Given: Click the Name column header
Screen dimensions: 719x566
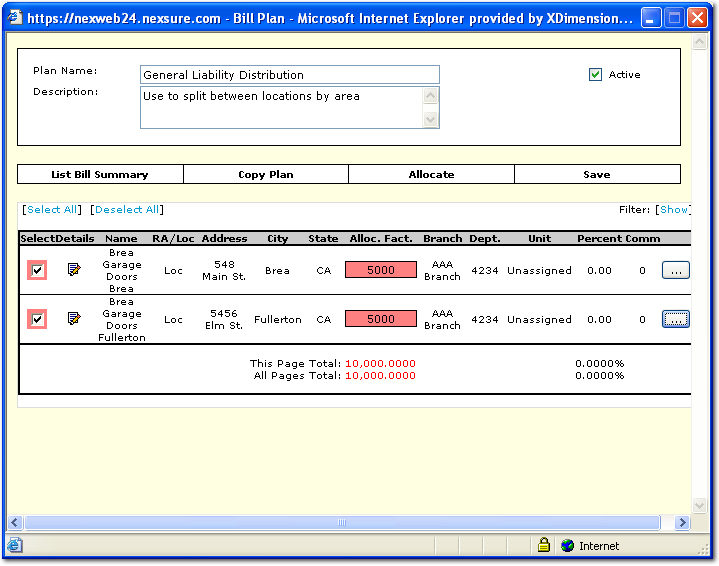Looking at the screenshot, I should pos(121,239).
